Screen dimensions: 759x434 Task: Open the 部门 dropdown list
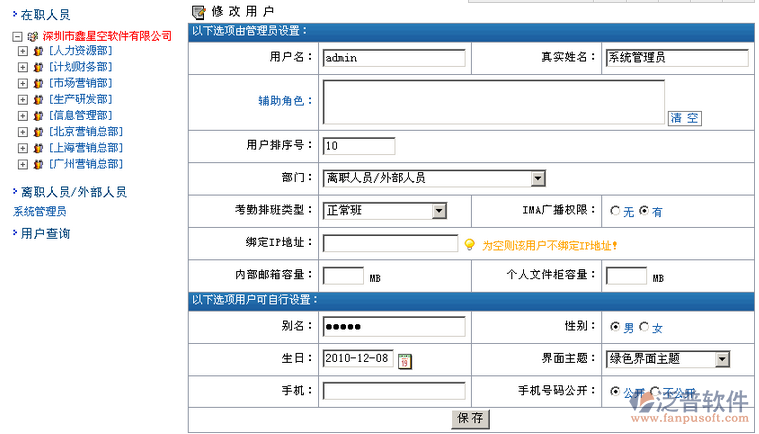tap(537, 179)
